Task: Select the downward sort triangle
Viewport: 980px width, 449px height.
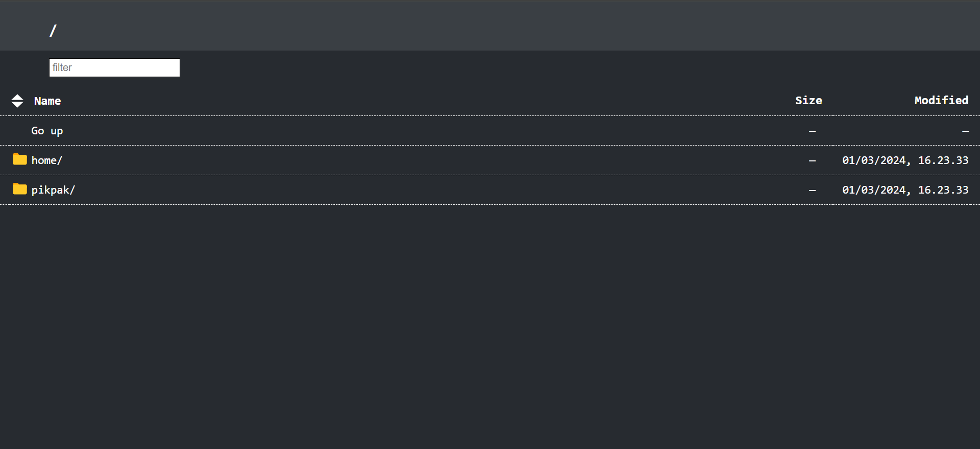Action: click(x=17, y=104)
